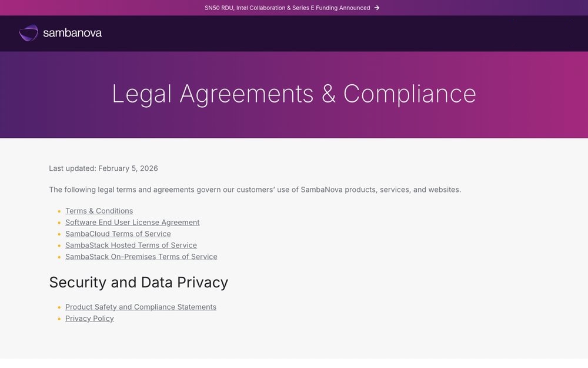Screen dimensions: 588x368
Task: Click the bullet beside Terms & Conditions
Action: [59, 211]
